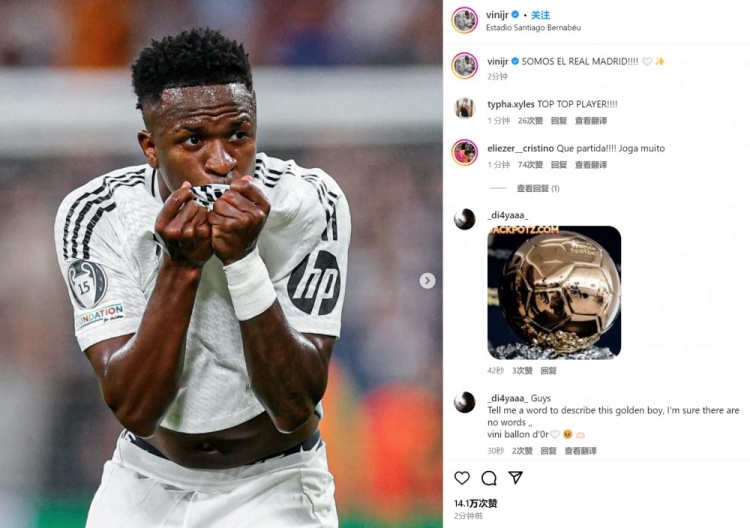The width and height of the screenshot is (750, 528).
Task: Follow vinijr with the 关注 button
Action: click(540, 15)
